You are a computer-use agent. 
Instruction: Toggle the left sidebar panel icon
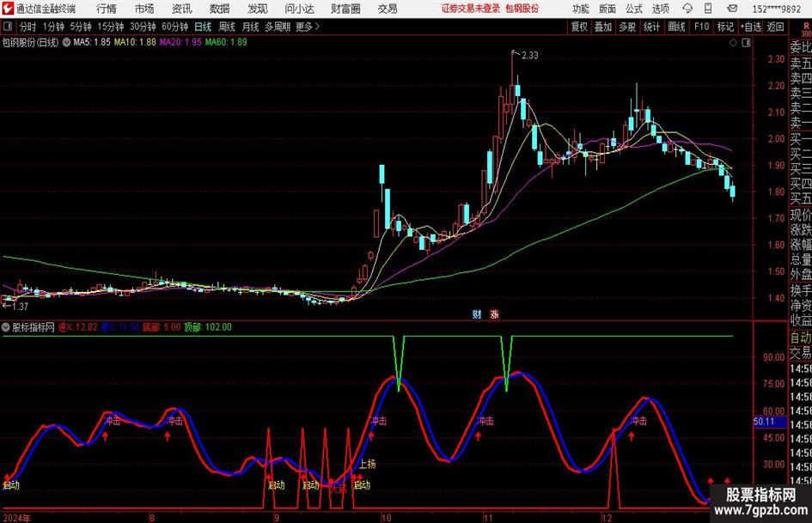[7, 27]
